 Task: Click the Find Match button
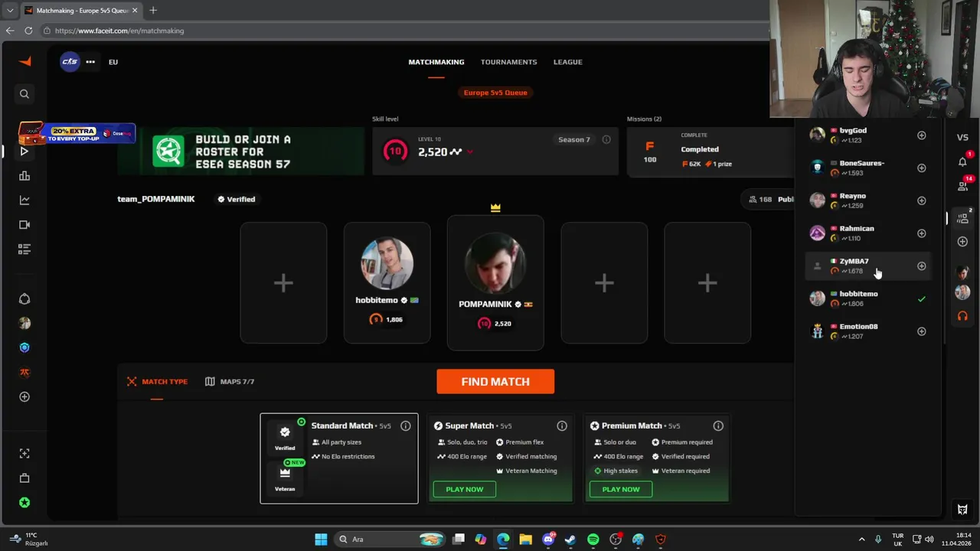pos(495,382)
